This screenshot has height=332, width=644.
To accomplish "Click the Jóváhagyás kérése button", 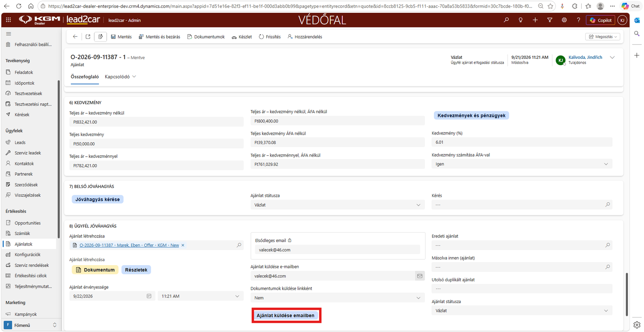I will click(x=97, y=199).
